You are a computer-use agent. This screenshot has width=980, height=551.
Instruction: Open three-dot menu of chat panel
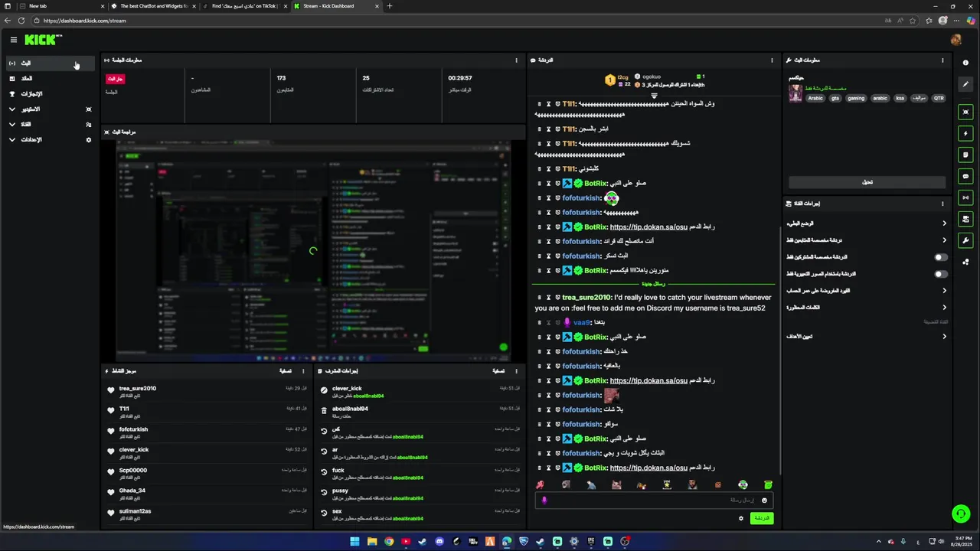coord(772,60)
